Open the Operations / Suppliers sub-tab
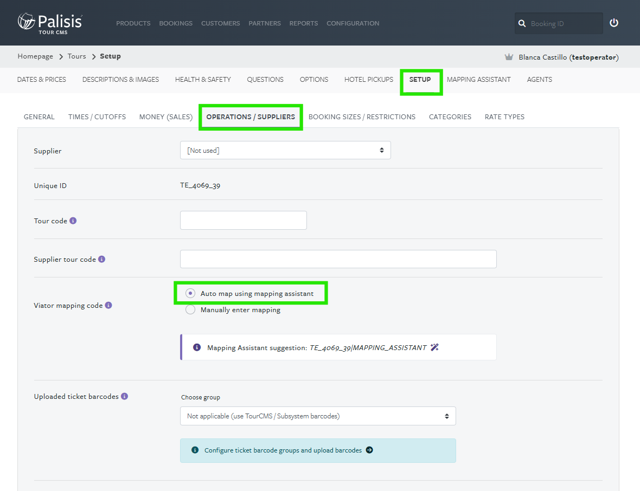Viewport: 640px width, 491px height. click(x=251, y=117)
